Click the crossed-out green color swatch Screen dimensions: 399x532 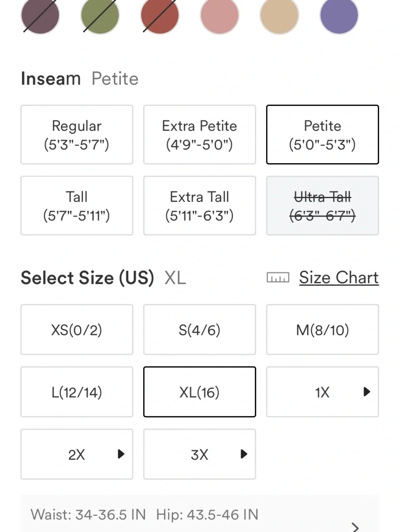tap(100, 15)
